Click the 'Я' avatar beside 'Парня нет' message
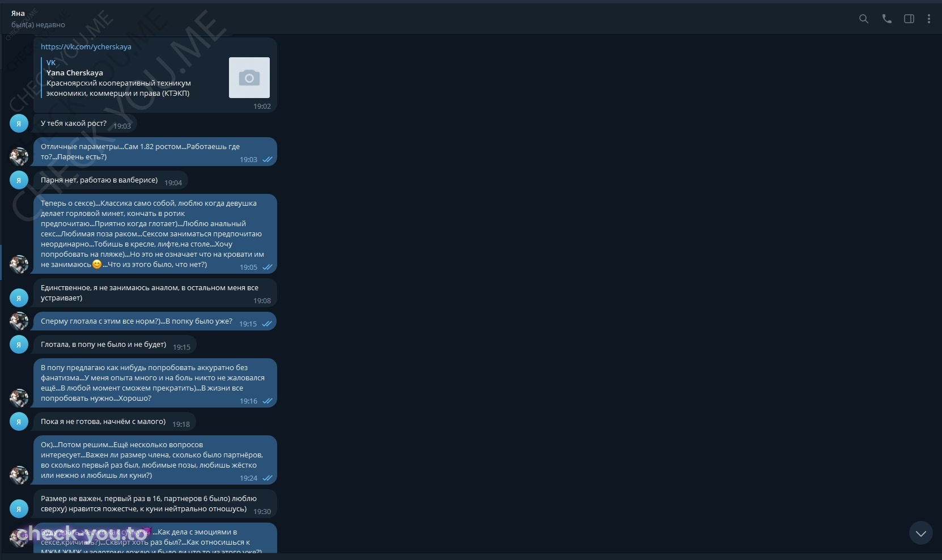 [x=19, y=180]
